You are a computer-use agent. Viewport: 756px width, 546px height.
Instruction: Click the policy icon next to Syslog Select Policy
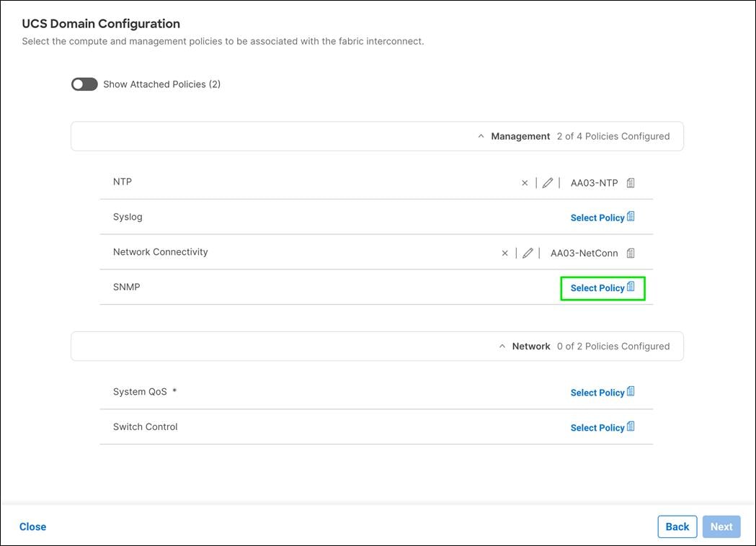point(630,216)
